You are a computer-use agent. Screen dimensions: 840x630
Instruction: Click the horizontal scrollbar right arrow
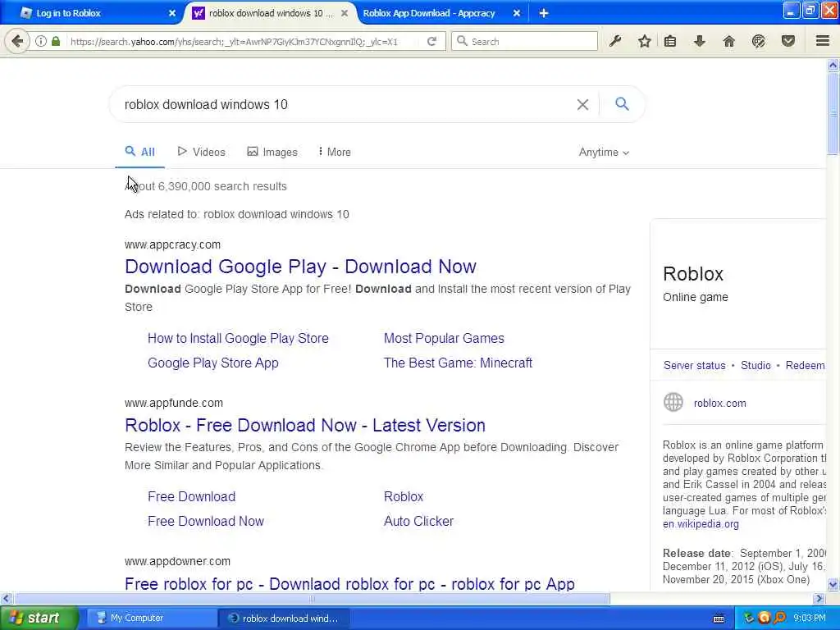pos(819,598)
